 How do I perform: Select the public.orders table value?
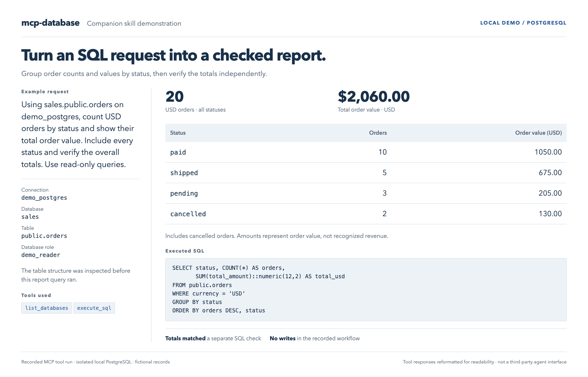44,236
